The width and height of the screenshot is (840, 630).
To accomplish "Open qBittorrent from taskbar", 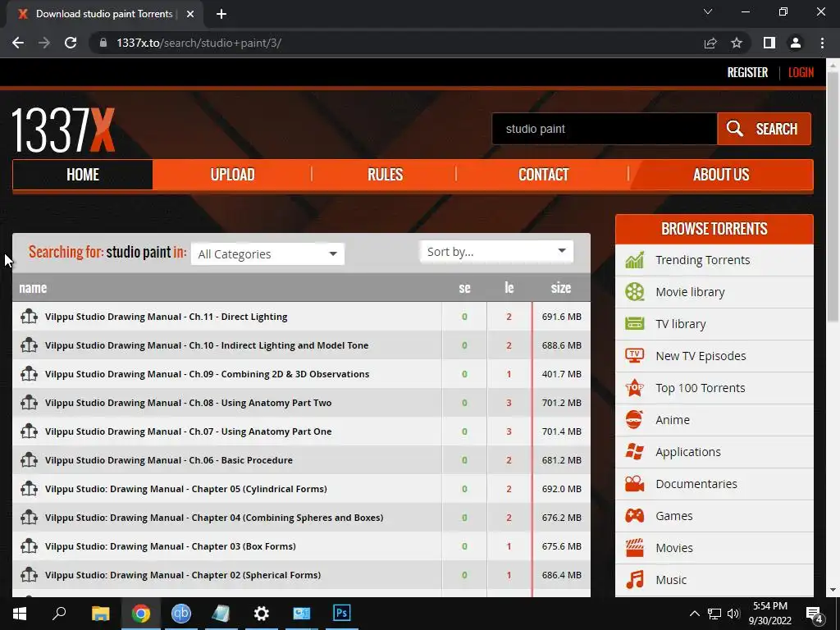I will coord(181,614).
